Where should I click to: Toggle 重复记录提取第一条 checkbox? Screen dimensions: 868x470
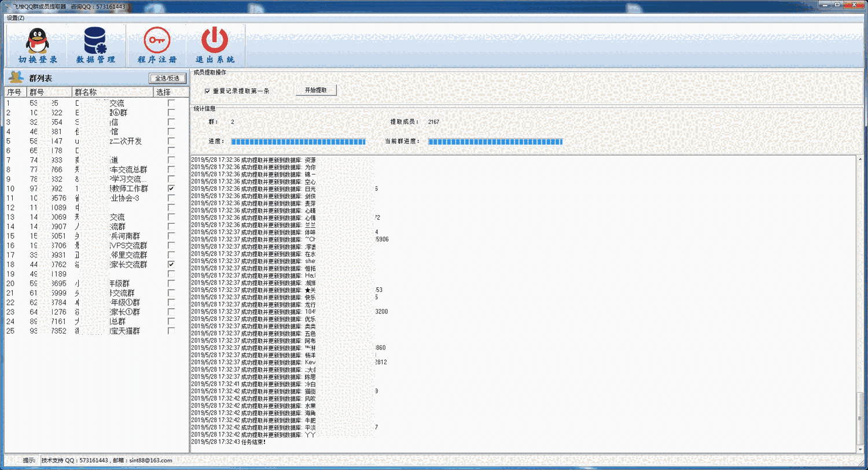[207, 91]
